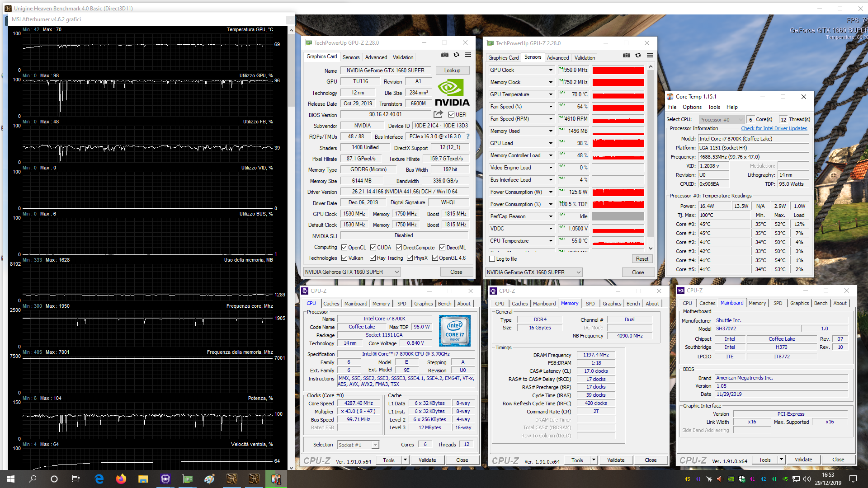Click the GPU Load red sensor graph

(x=618, y=143)
